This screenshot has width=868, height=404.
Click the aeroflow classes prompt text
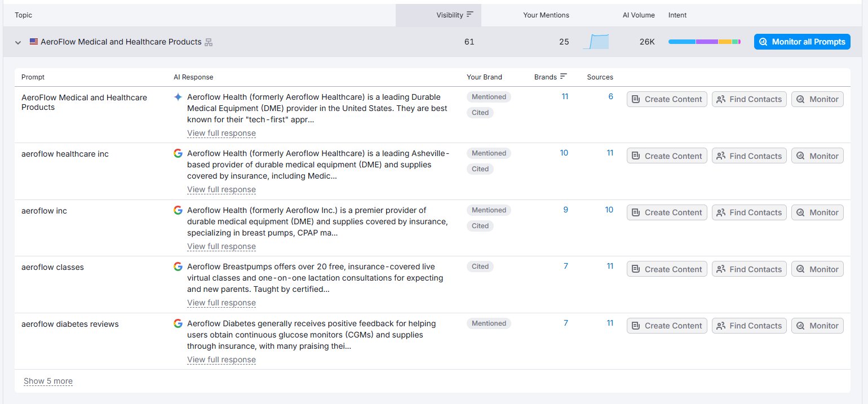point(52,267)
